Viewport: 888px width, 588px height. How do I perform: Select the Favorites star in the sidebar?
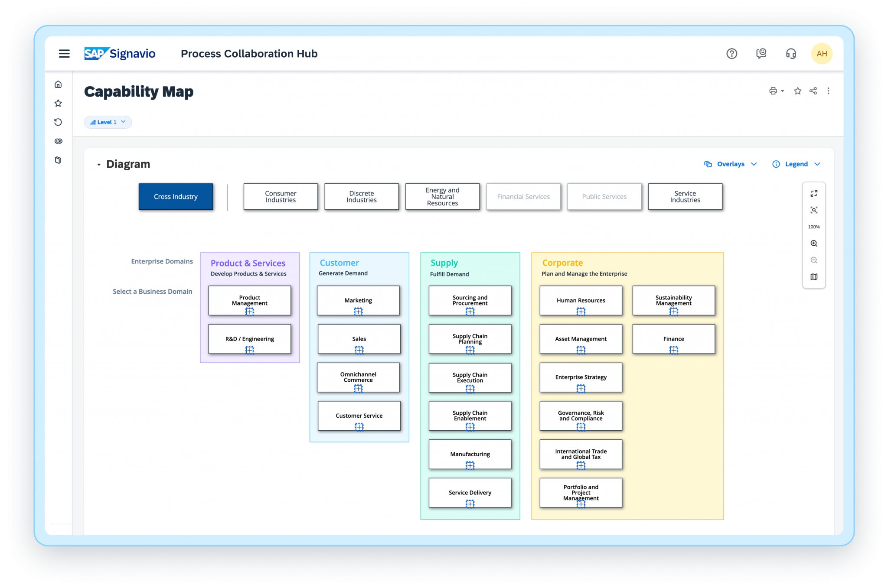coord(58,103)
